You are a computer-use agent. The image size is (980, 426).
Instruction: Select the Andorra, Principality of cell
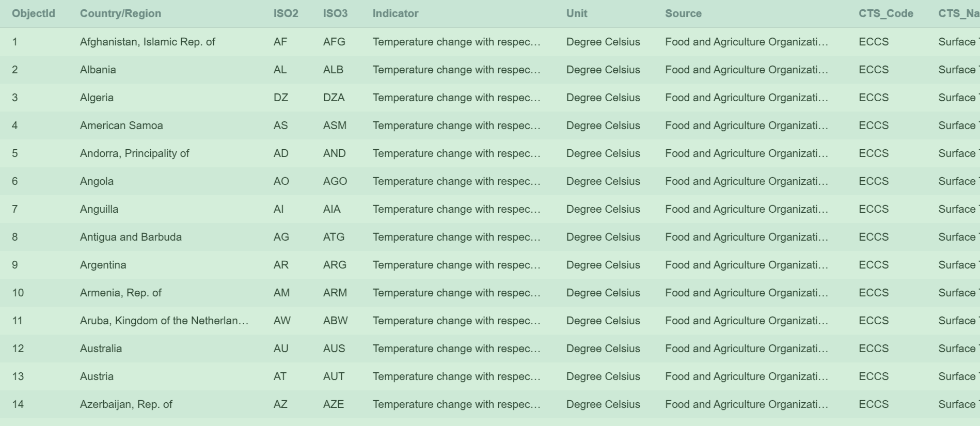point(134,153)
